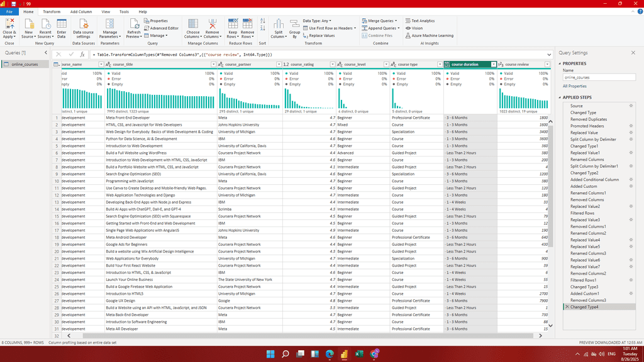Click fx formula icon in formula bar
Screen dimensions: 644x362
pos(82,54)
